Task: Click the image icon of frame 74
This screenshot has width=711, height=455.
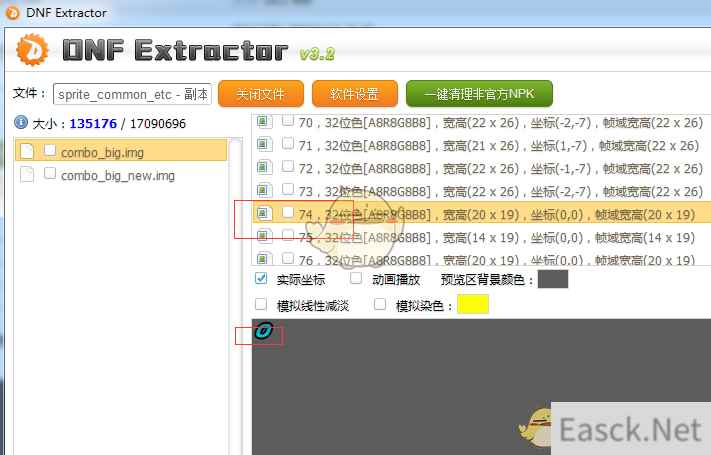Action: click(x=264, y=214)
